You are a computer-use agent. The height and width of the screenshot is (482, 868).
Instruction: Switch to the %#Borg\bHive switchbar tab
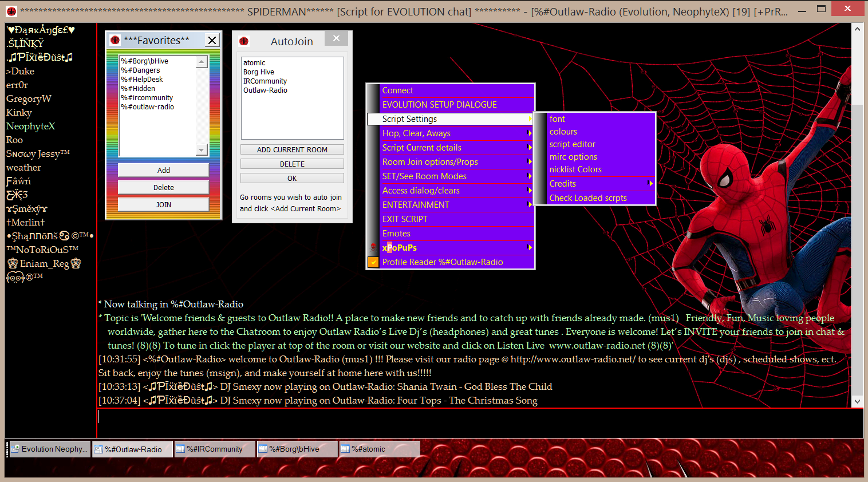click(x=297, y=449)
